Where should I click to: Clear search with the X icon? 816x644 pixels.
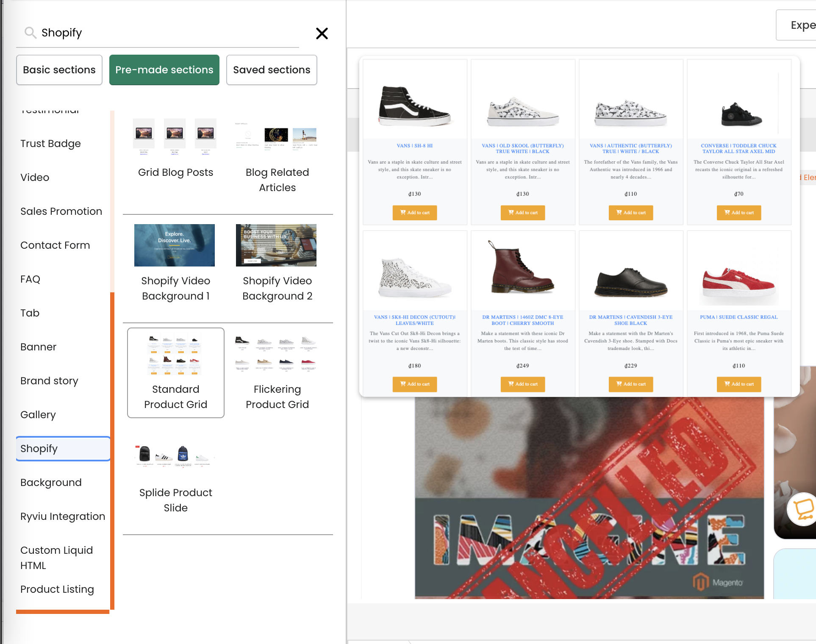tap(322, 33)
